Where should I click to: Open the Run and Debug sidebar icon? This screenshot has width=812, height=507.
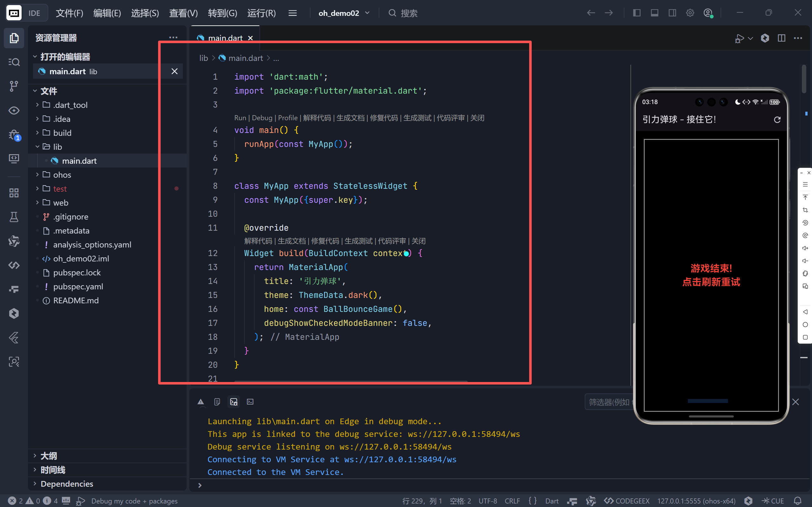click(x=14, y=135)
